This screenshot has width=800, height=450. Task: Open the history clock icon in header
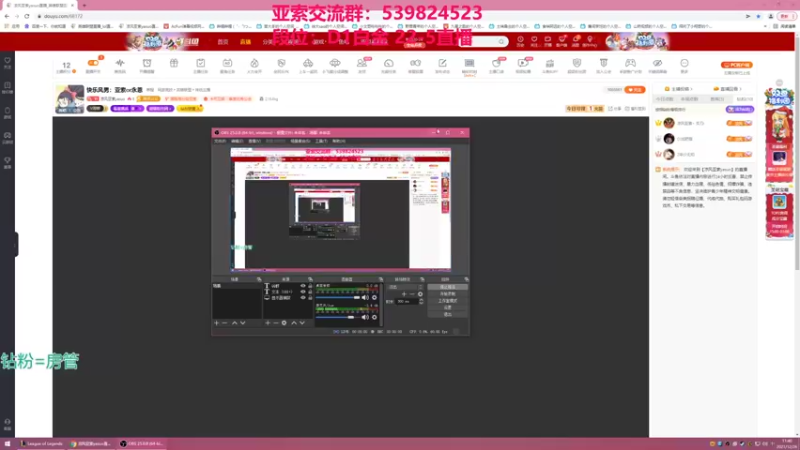coord(520,39)
